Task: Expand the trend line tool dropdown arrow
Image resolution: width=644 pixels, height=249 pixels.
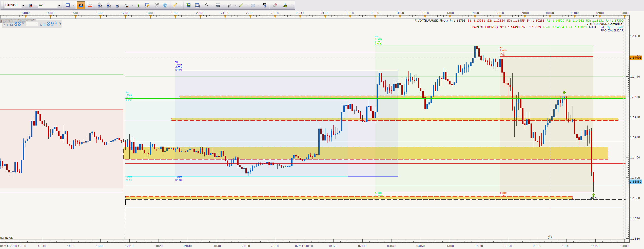Action: pyautogui.click(x=247, y=5)
